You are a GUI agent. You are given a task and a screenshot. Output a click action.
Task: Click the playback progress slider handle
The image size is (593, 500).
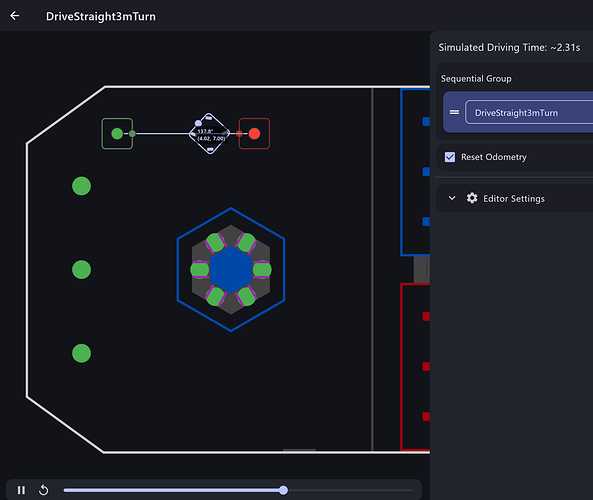tap(283, 490)
